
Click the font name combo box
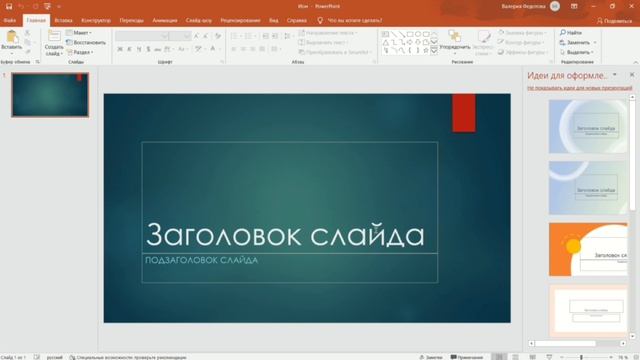(142, 36)
